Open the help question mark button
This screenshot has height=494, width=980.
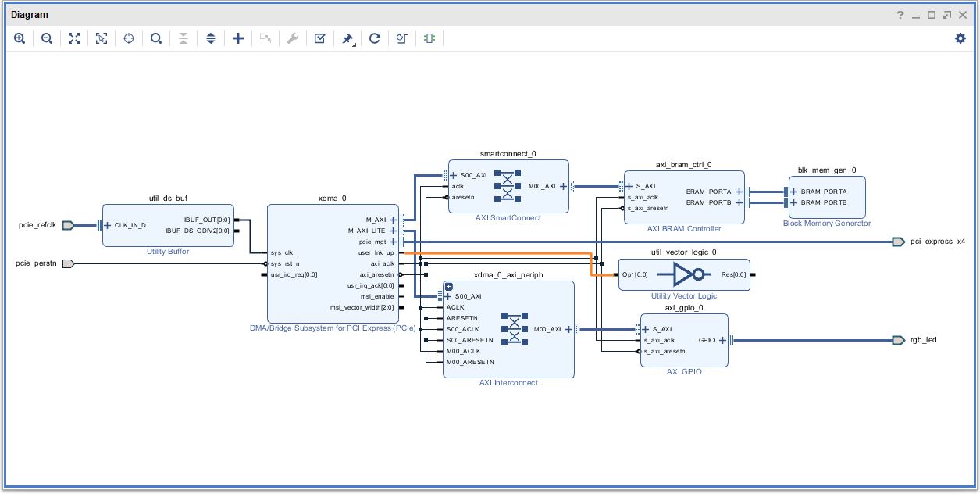point(900,15)
